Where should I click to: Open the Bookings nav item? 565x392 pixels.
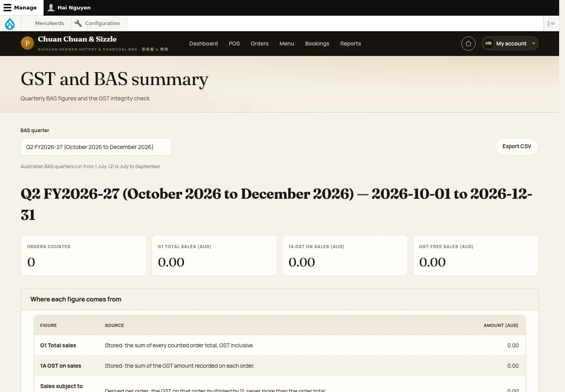pos(317,44)
